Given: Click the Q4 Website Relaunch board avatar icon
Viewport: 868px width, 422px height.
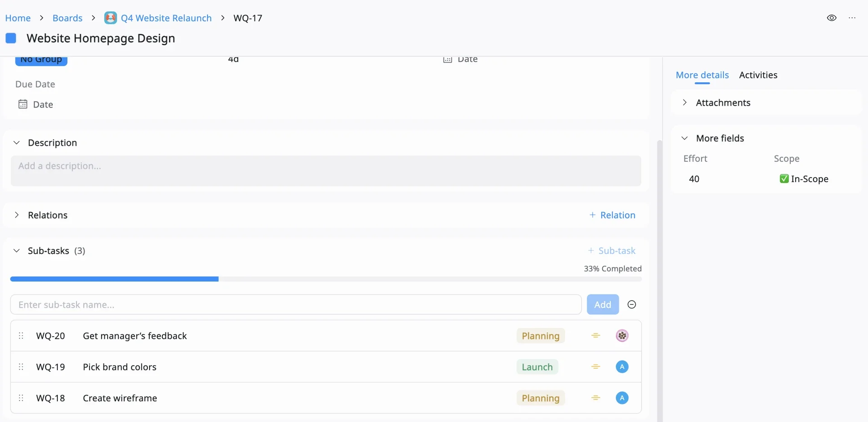Looking at the screenshot, I should (110, 18).
